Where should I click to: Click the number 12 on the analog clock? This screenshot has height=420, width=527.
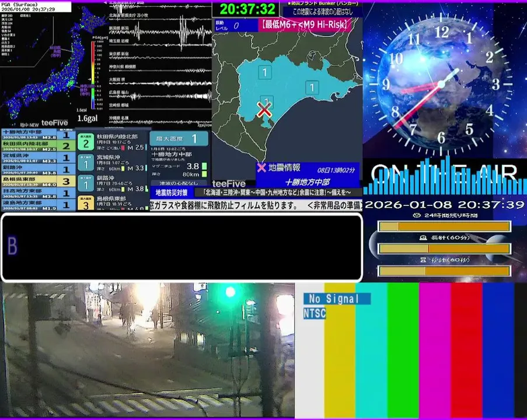click(x=442, y=32)
